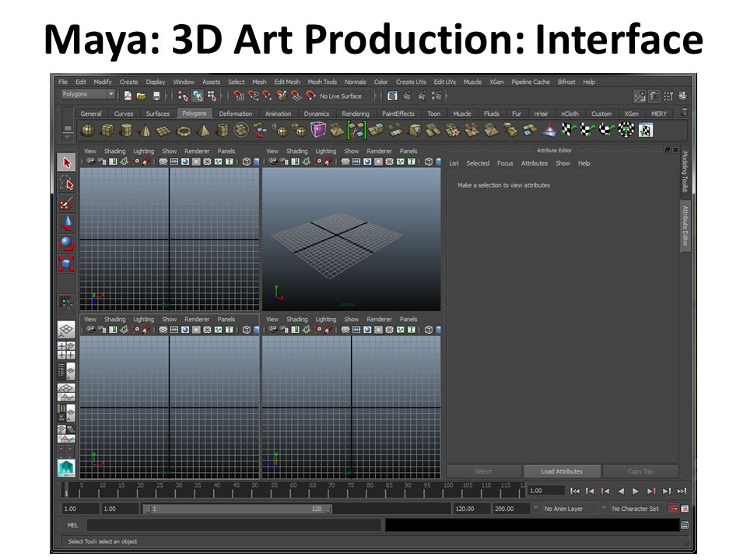Activate the Scale tool in toolbox
Viewport: 747px width, 560px height.
[66, 264]
